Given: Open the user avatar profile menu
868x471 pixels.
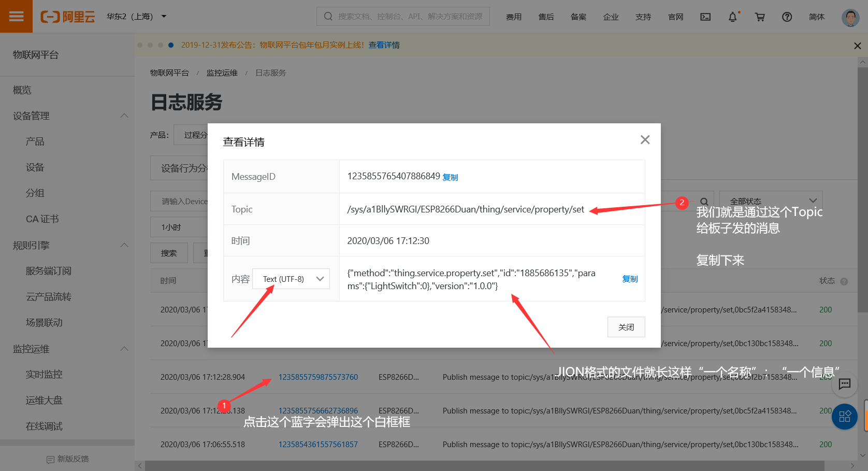Looking at the screenshot, I should point(850,17).
